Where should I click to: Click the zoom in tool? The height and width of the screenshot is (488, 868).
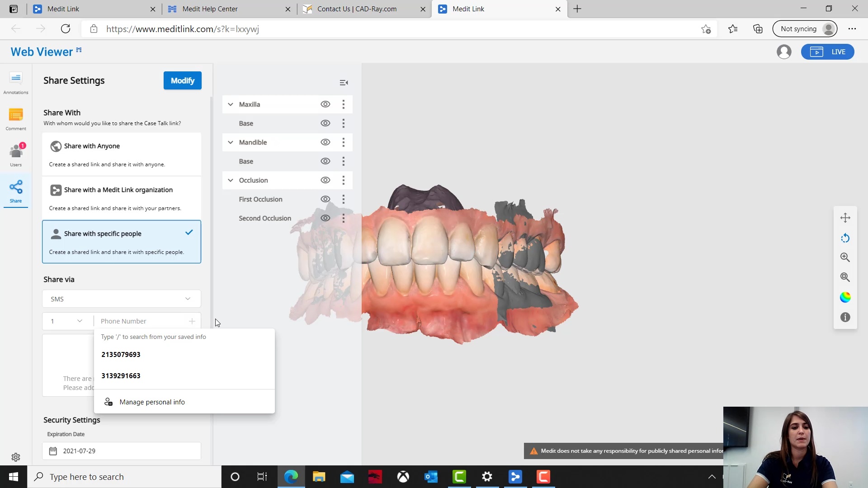tap(845, 258)
